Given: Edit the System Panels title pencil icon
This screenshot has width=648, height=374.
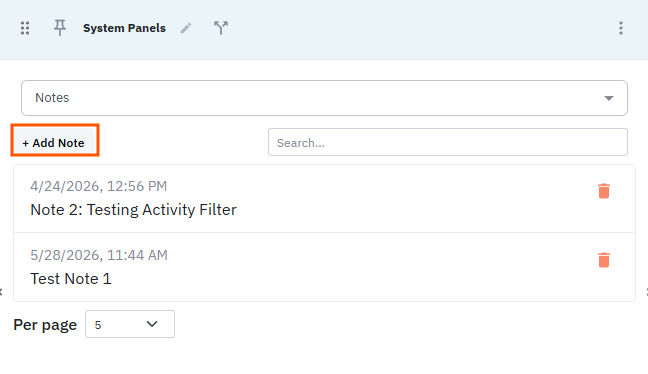Looking at the screenshot, I should point(186,28).
